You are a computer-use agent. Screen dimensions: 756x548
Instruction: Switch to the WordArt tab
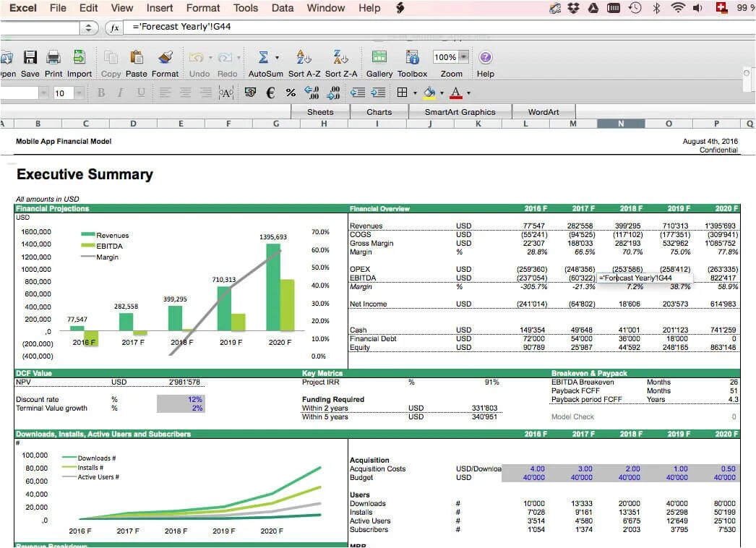click(544, 112)
